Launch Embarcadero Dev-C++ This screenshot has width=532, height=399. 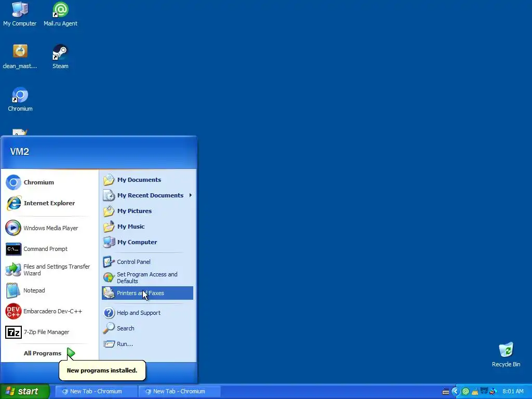(x=49, y=311)
